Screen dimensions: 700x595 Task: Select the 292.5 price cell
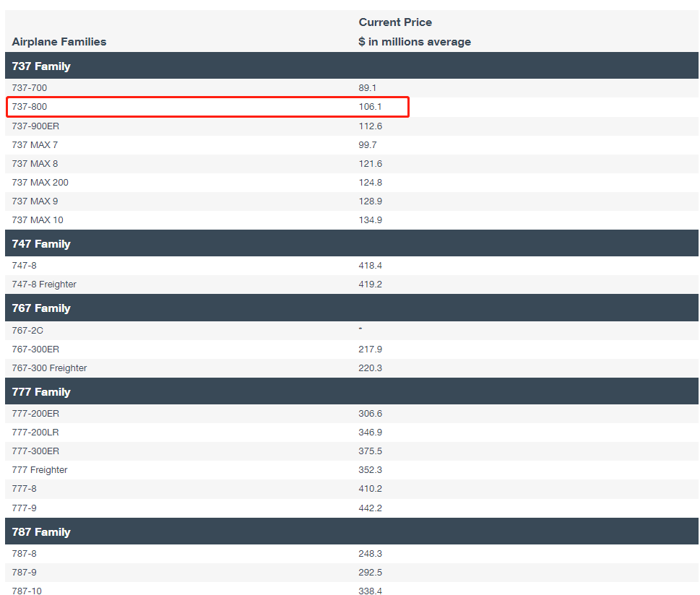(x=370, y=573)
